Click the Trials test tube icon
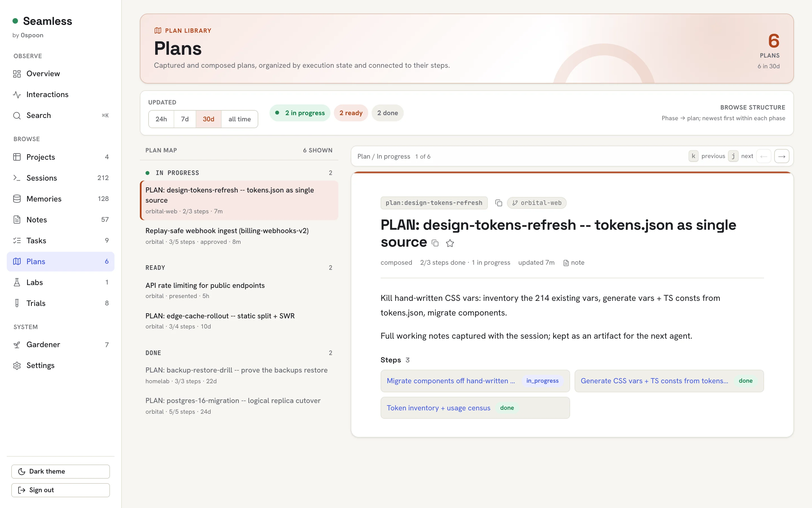The image size is (812, 508). tap(17, 303)
